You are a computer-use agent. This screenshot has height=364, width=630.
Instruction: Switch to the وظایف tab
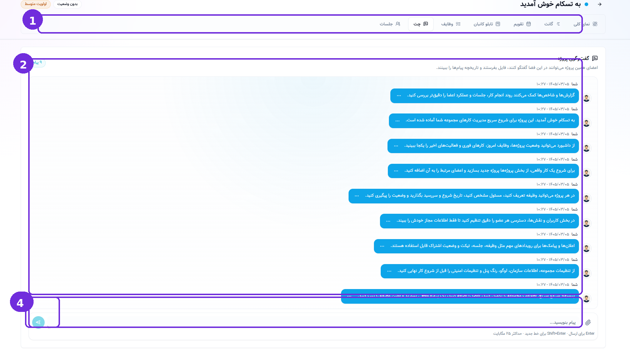tap(451, 24)
